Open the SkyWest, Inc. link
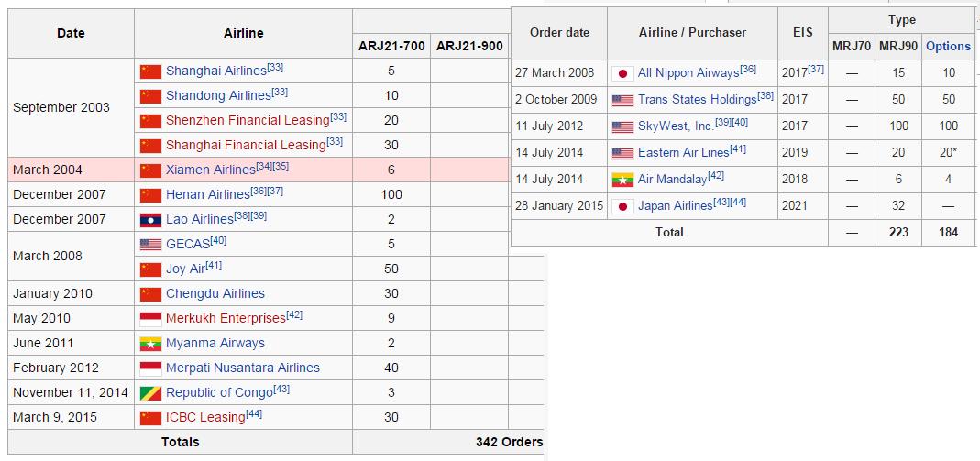Viewport: 980px width, 461px height. (x=675, y=126)
